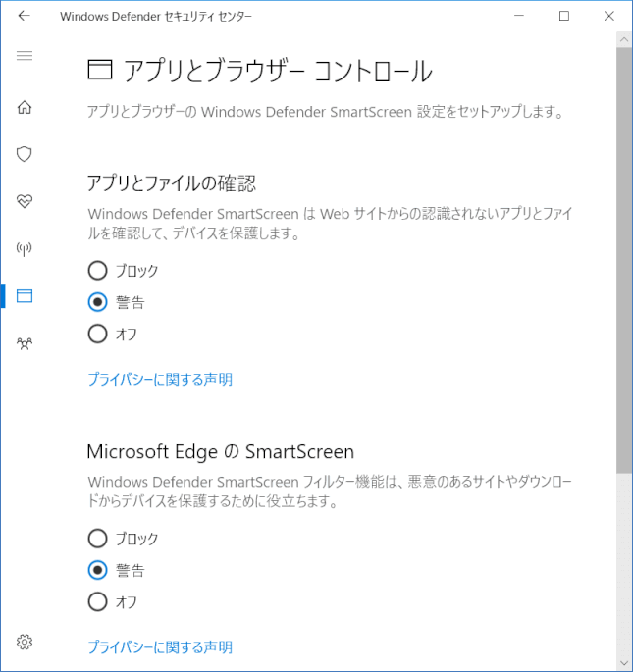The width and height of the screenshot is (633, 672).
Task: Click the Windows Defender セキュリティ センター title text
Action: (156, 17)
